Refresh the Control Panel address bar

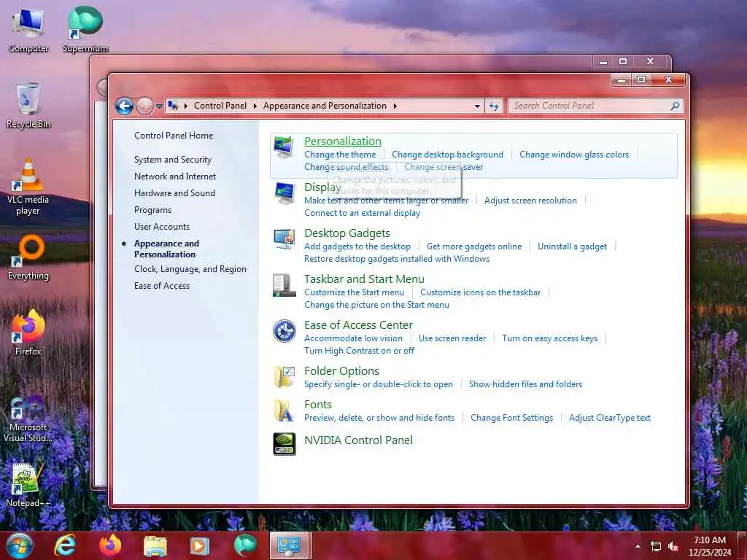click(x=494, y=106)
